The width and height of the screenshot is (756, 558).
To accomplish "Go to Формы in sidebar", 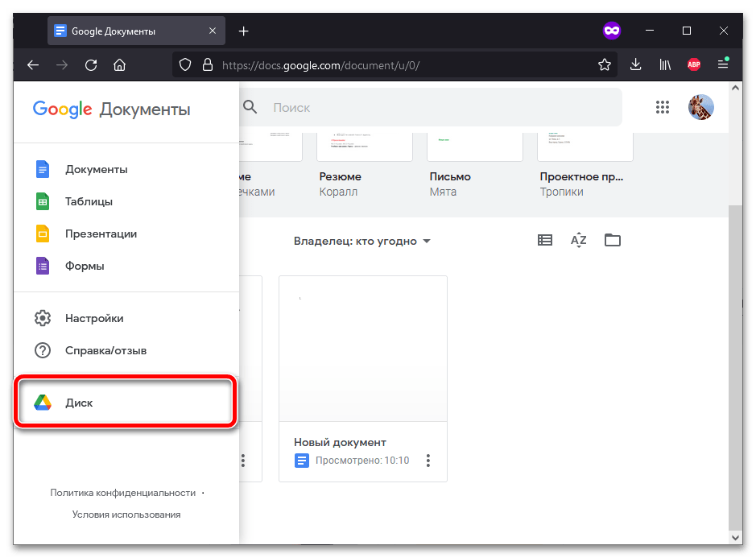I will (x=85, y=266).
